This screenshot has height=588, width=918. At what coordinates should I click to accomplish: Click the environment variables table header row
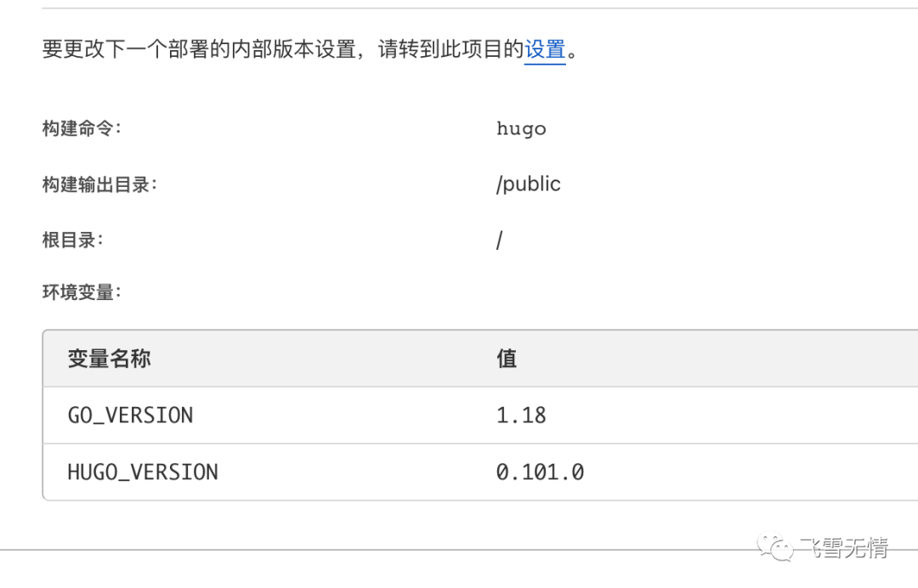pos(480,358)
